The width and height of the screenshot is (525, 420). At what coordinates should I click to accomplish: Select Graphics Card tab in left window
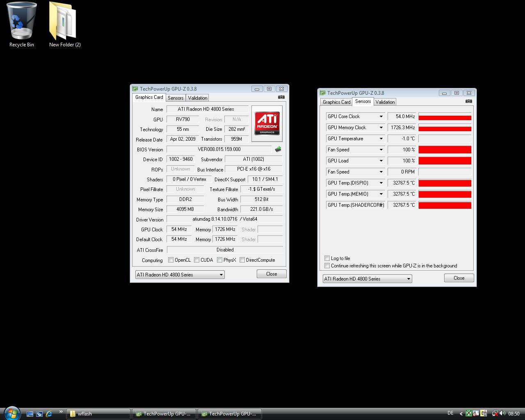pyautogui.click(x=149, y=97)
